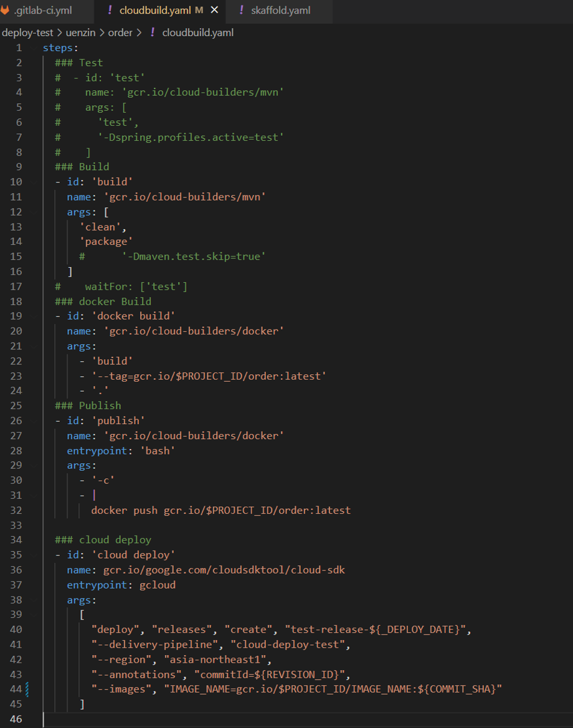Click the '### Test' comment line
This screenshot has width=573, height=728.
pyautogui.click(x=78, y=63)
